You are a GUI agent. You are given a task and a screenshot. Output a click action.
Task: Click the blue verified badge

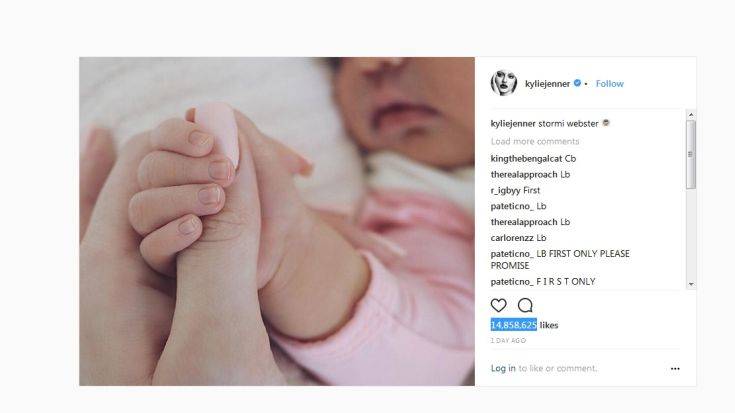[x=578, y=83]
